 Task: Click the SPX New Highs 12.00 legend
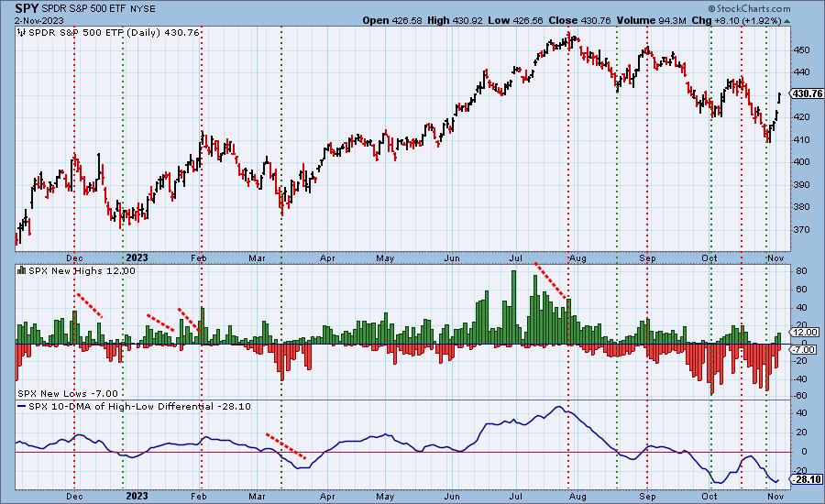tap(82, 271)
